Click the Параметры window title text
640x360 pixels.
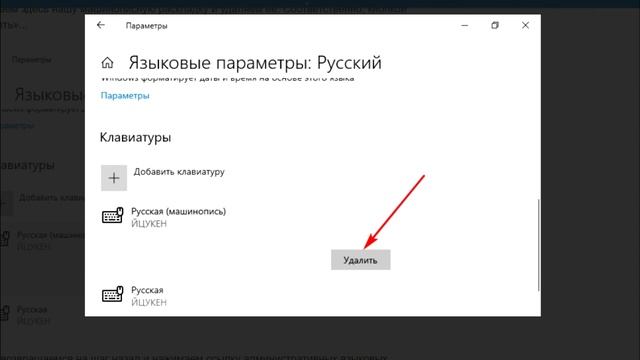tap(147, 26)
